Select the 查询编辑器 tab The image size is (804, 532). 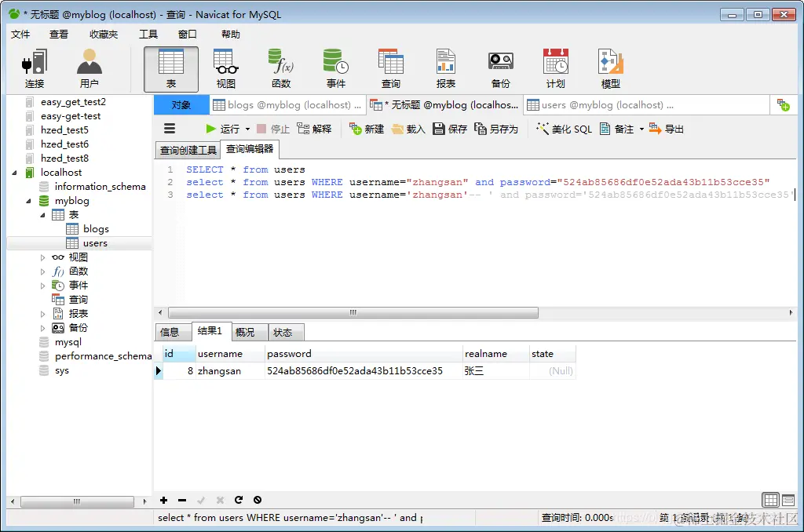[x=250, y=148]
